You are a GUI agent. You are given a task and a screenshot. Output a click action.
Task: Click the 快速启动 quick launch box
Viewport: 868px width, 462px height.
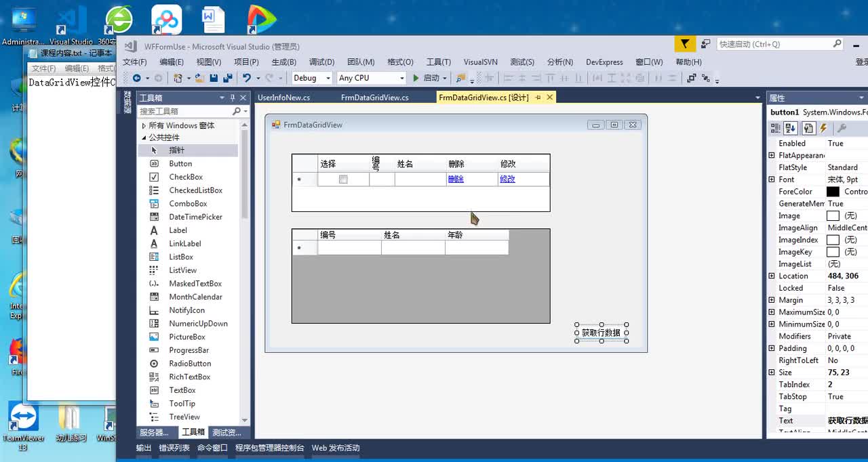click(x=780, y=44)
